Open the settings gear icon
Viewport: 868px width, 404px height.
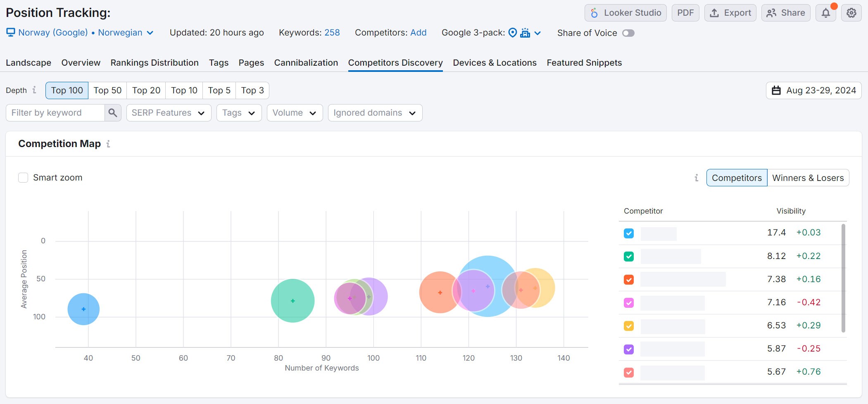coord(851,13)
